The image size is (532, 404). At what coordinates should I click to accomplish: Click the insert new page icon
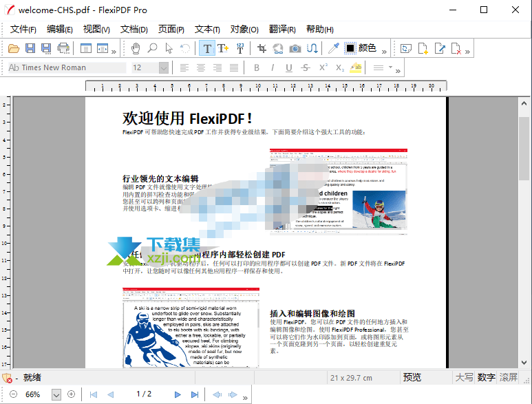423,48
